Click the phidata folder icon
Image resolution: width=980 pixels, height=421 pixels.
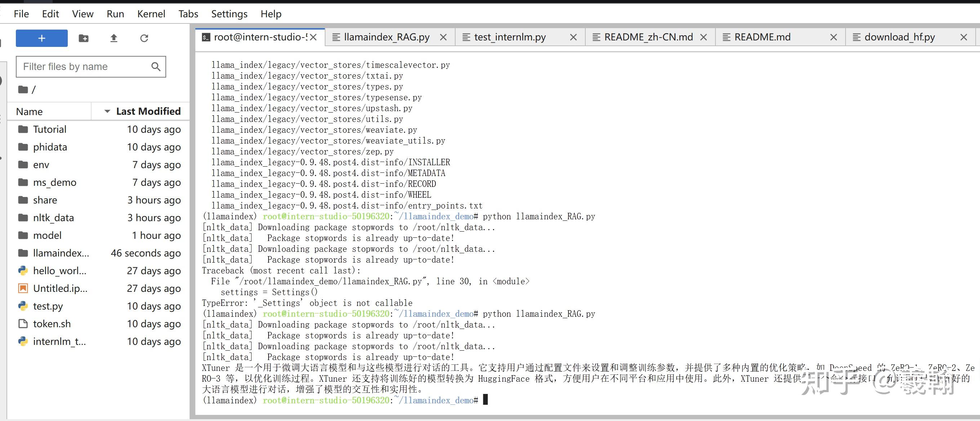(23, 147)
